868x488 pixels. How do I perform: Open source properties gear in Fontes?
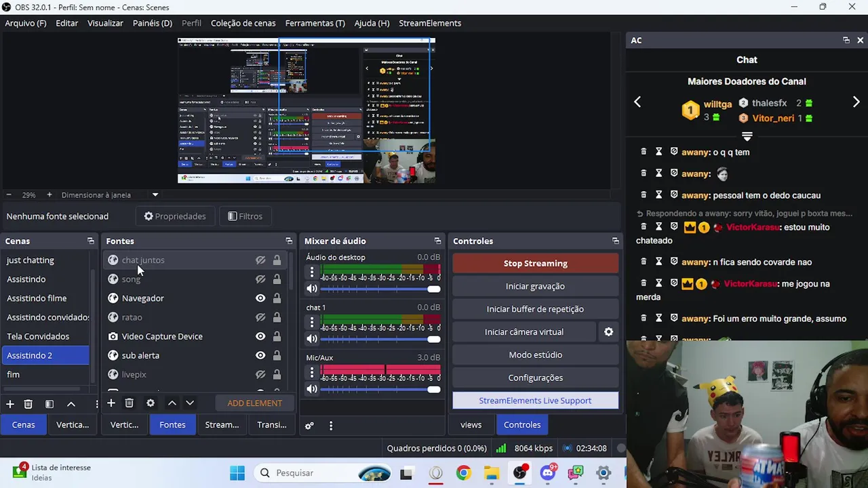pos(151,403)
